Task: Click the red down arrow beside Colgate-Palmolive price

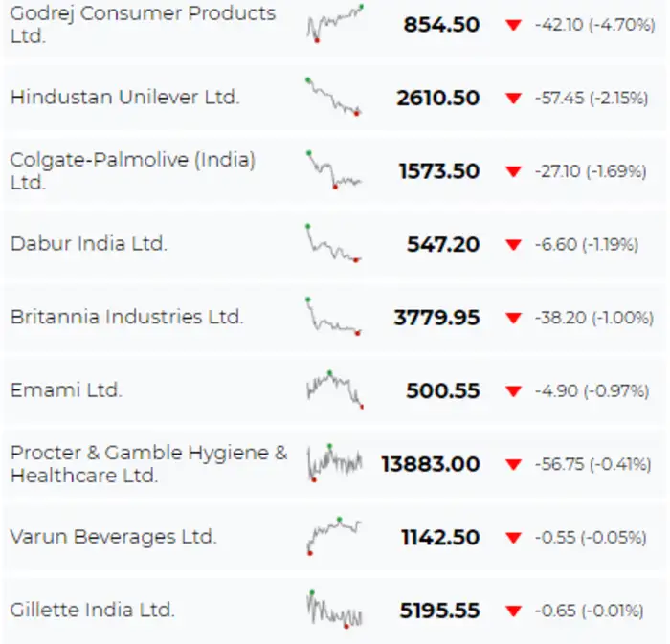Action: (x=514, y=171)
